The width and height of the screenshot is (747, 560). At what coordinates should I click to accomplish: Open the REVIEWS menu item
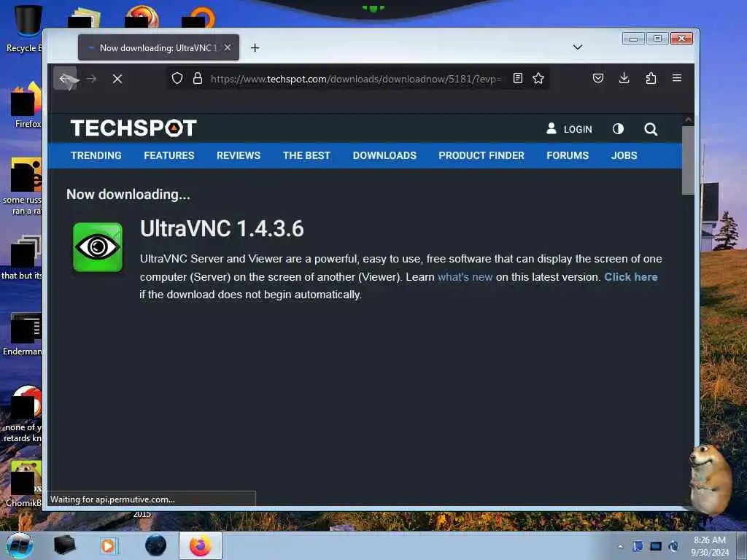click(239, 156)
